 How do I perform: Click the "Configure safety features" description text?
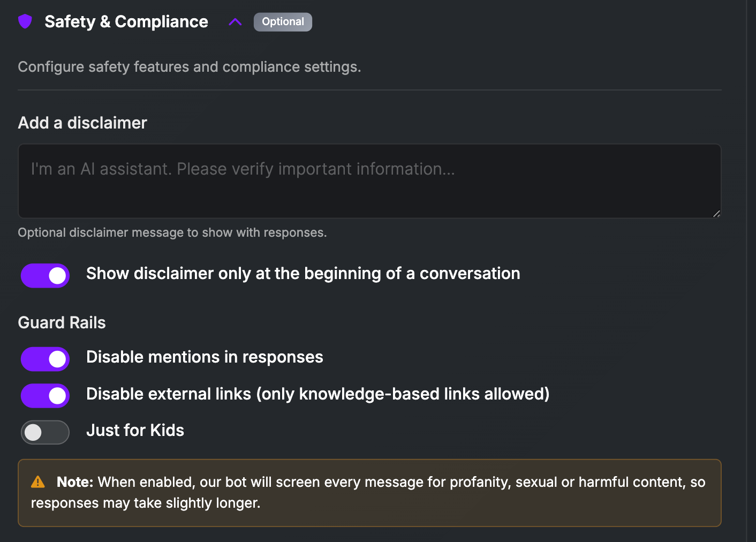pos(190,67)
